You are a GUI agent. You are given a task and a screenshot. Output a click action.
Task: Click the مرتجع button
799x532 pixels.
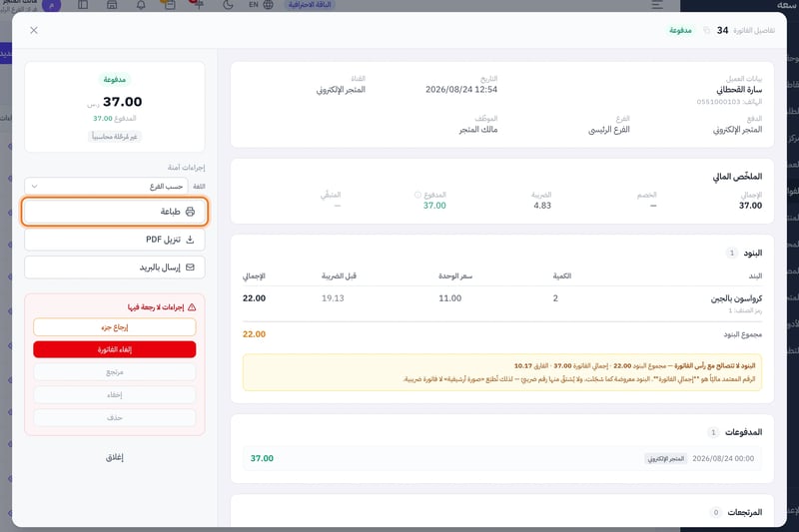pyautogui.click(x=115, y=372)
